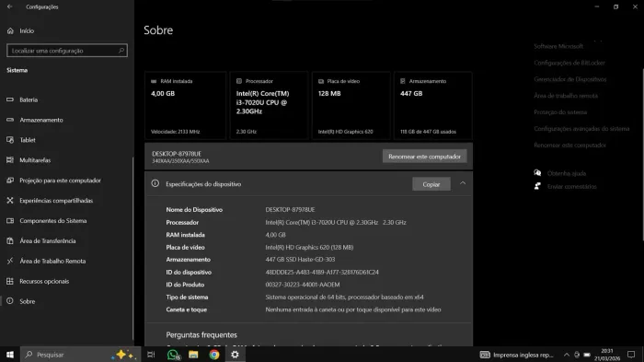This screenshot has width=644, height=362.
Task: Open 'Imprensa inglesa' news widget in taskbar
Action: pyautogui.click(x=517, y=355)
